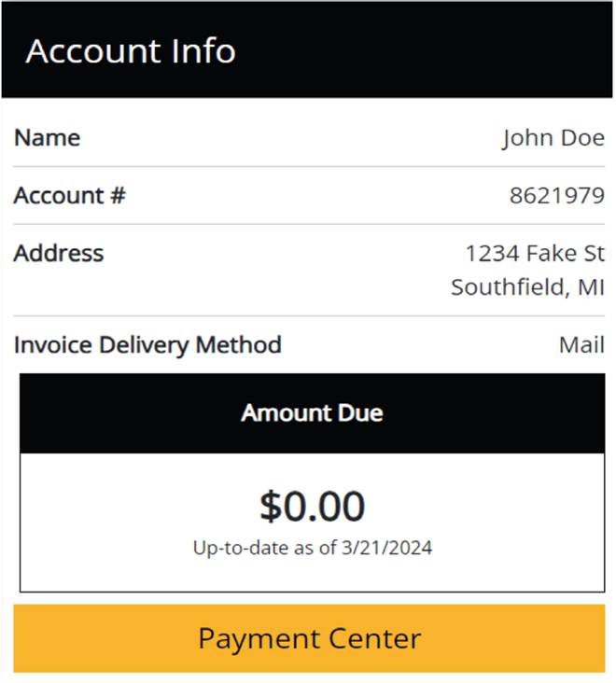The height and width of the screenshot is (683, 616).
Task: Click the account number 8621979
Action: tap(556, 196)
